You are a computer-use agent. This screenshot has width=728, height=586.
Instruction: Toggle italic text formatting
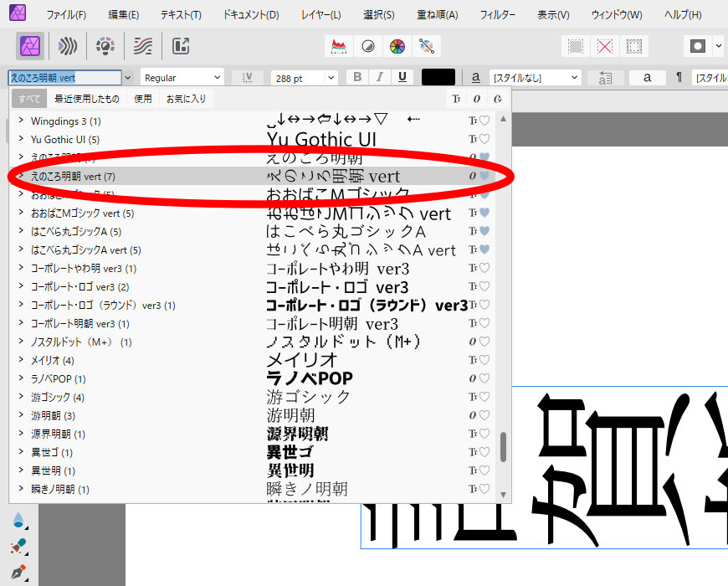380,77
